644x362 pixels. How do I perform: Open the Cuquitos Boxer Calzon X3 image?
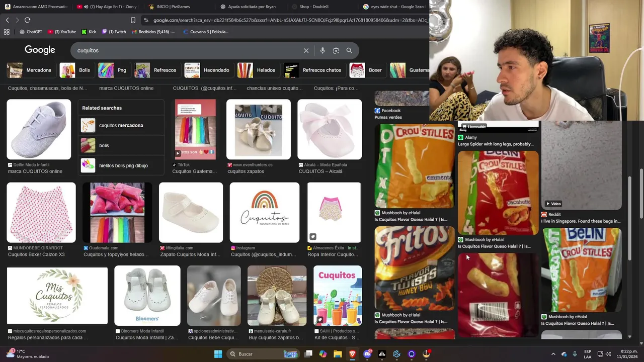click(41, 213)
